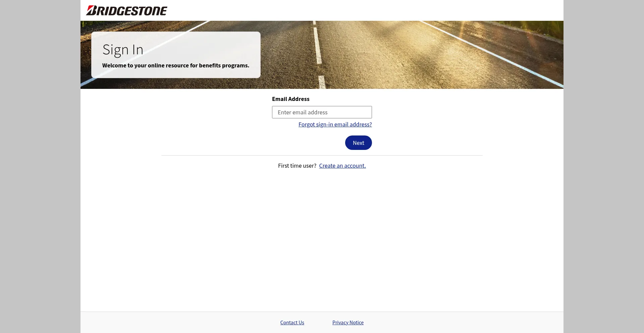
Task: Click the red B mark of the logo
Action: [x=91, y=10]
